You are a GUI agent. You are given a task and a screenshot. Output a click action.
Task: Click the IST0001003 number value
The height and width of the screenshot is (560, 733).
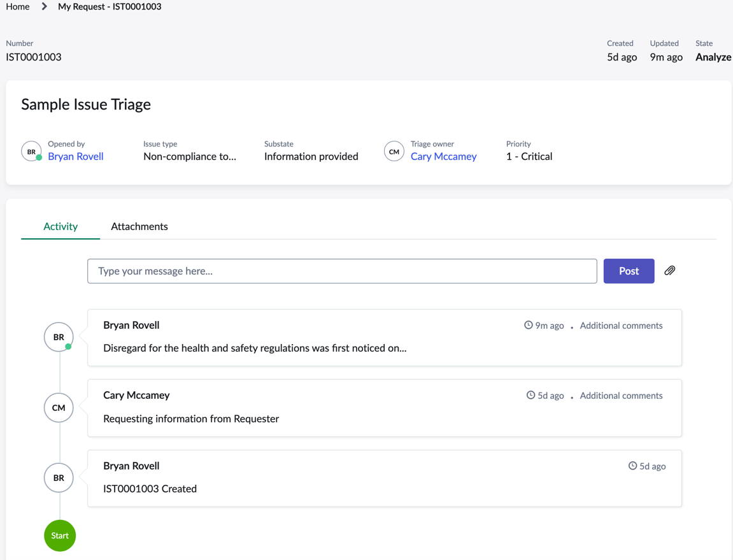coord(34,57)
